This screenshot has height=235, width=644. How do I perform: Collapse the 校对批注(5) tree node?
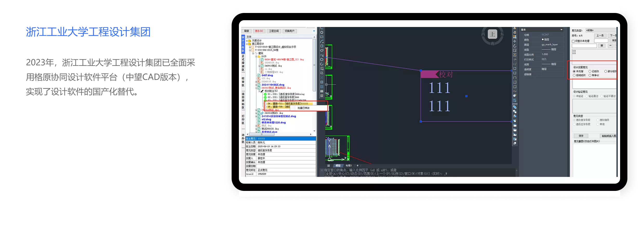click(x=259, y=91)
